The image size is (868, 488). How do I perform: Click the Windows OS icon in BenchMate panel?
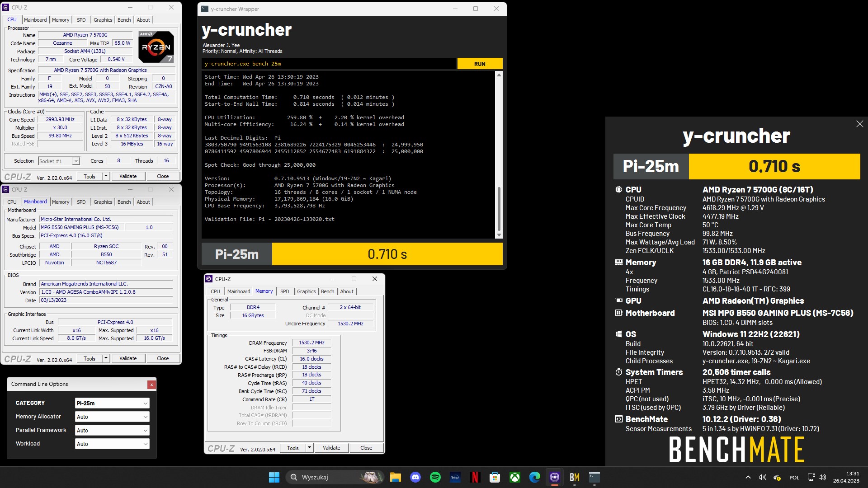point(618,334)
